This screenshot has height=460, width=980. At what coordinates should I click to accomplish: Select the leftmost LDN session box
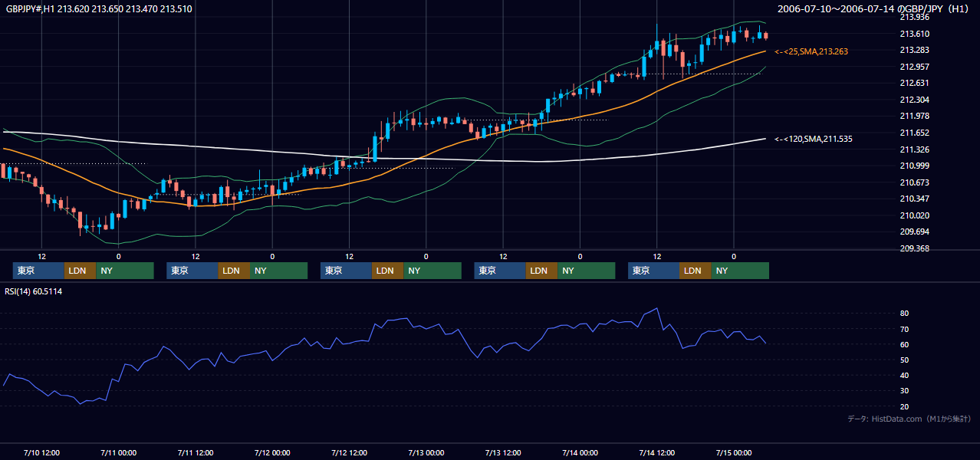click(81, 271)
